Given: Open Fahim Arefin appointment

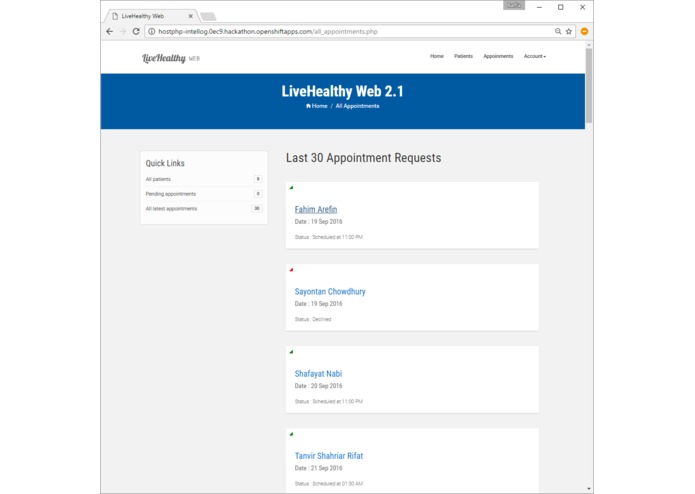Looking at the screenshot, I should tap(316, 209).
